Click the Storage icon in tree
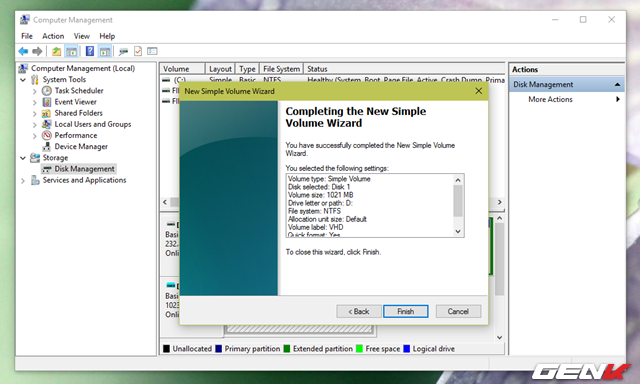 (x=35, y=158)
